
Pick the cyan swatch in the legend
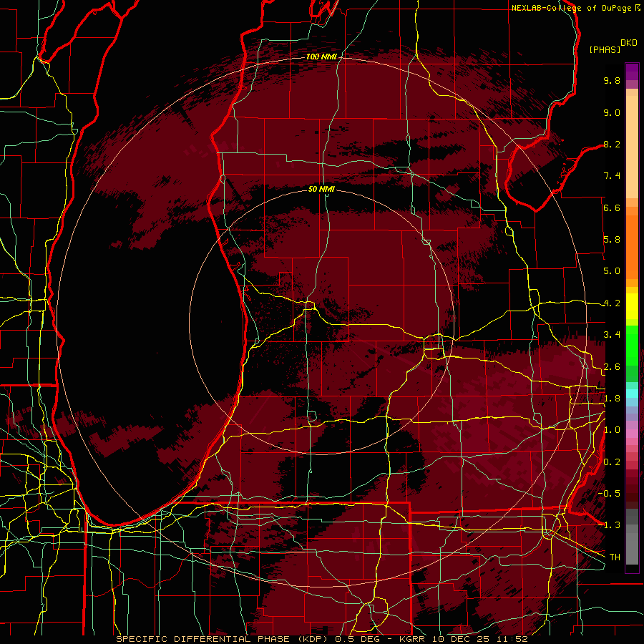coord(632,394)
